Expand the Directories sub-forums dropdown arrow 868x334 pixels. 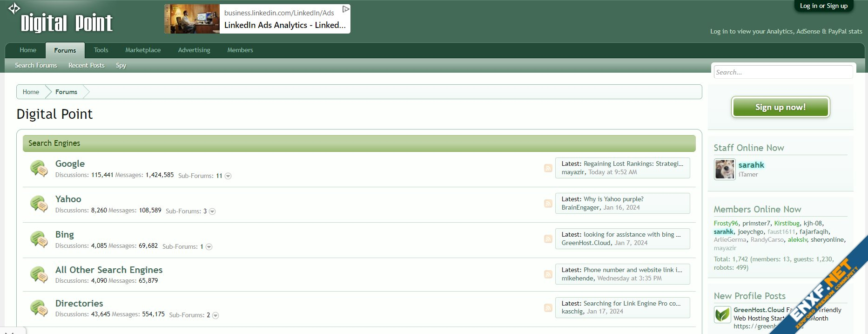215,315
